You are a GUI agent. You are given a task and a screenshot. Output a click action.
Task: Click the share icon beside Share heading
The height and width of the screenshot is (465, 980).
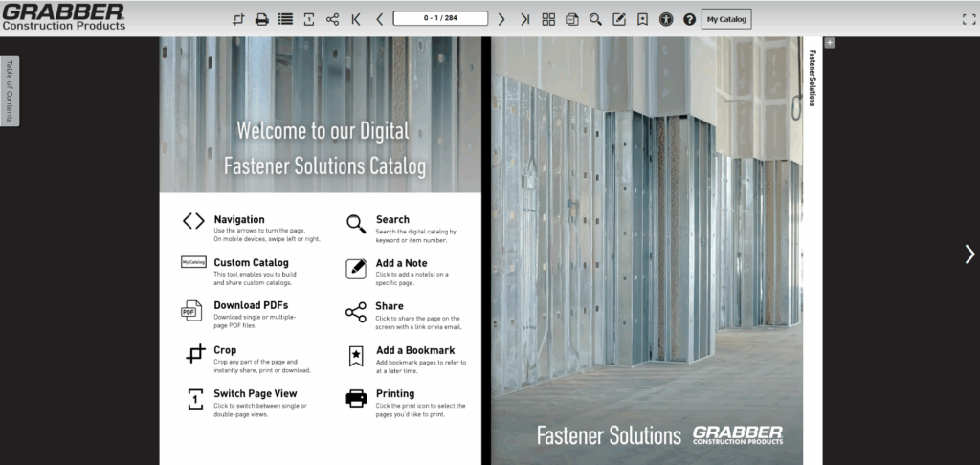point(356,312)
